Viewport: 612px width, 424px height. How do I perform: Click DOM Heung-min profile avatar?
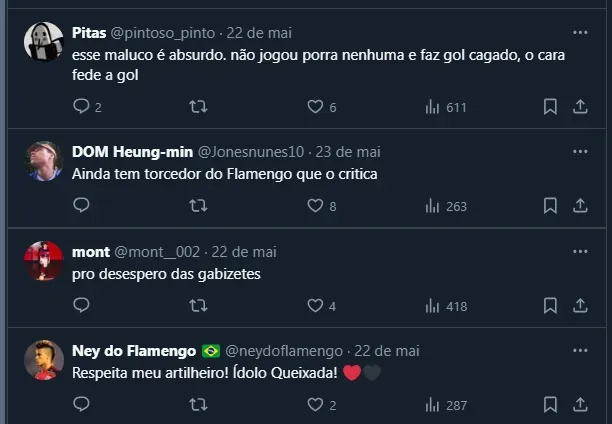point(44,161)
